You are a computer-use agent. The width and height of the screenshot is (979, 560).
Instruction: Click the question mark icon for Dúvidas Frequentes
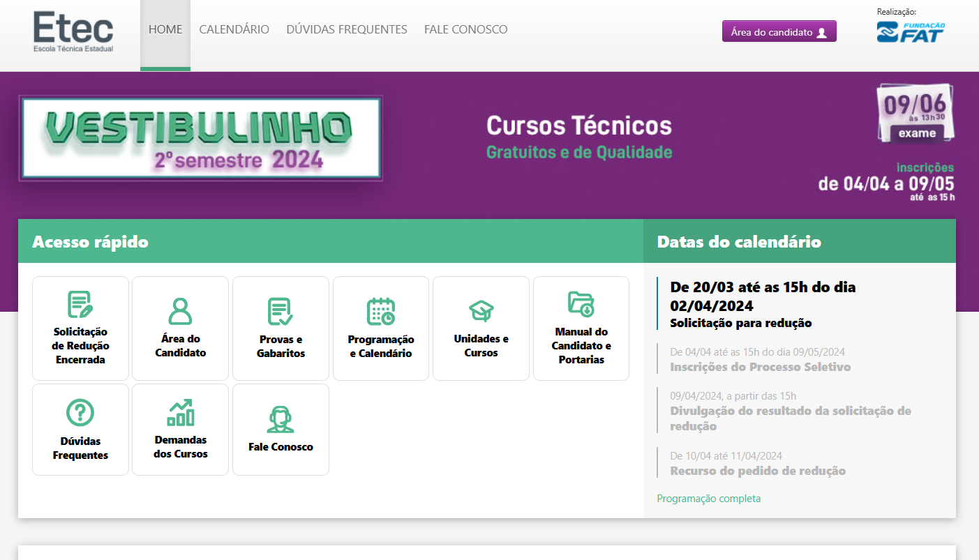click(x=80, y=413)
